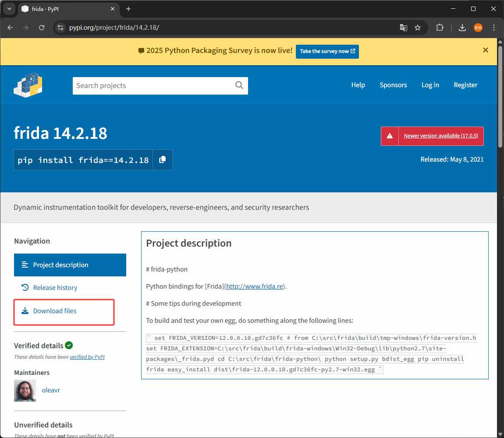Click Take the survey now button
Image resolution: width=504 pixels, height=438 pixels.
[x=327, y=51]
